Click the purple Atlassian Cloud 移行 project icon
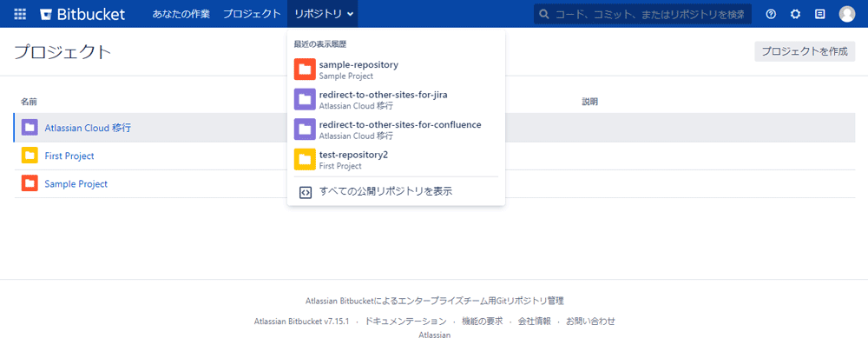The image size is (868, 345). [x=30, y=128]
